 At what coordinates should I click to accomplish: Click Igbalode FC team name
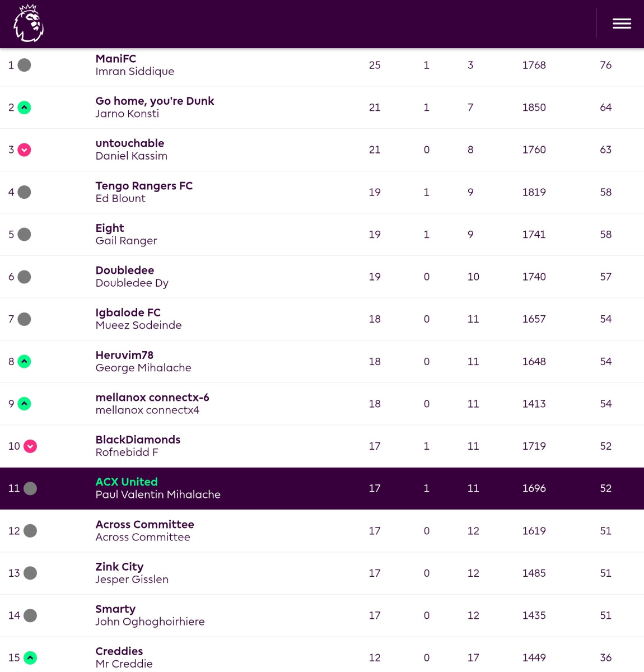click(x=128, y=312)
